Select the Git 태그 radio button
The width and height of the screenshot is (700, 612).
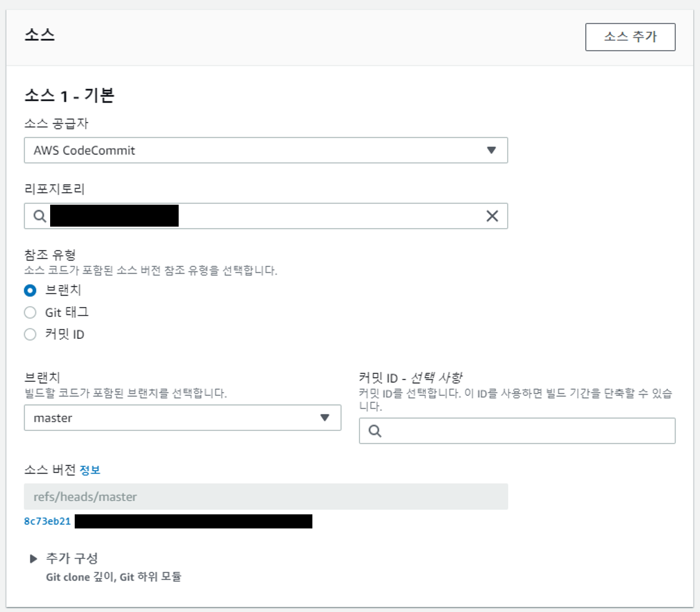tap(30, 312)
